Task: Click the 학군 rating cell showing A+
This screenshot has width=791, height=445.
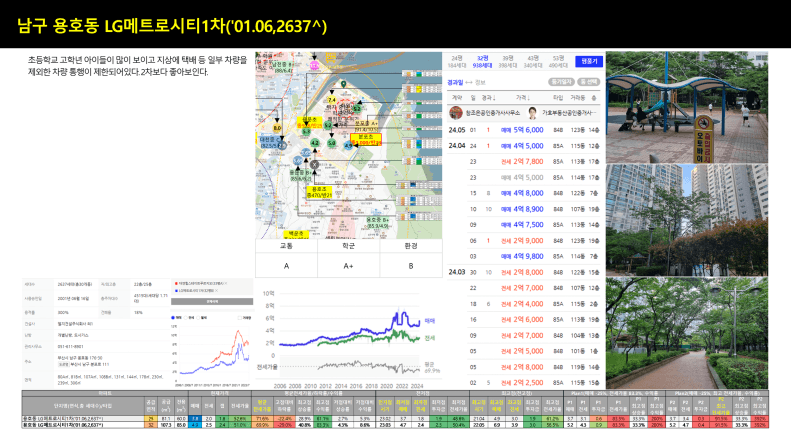Action: 349,265
